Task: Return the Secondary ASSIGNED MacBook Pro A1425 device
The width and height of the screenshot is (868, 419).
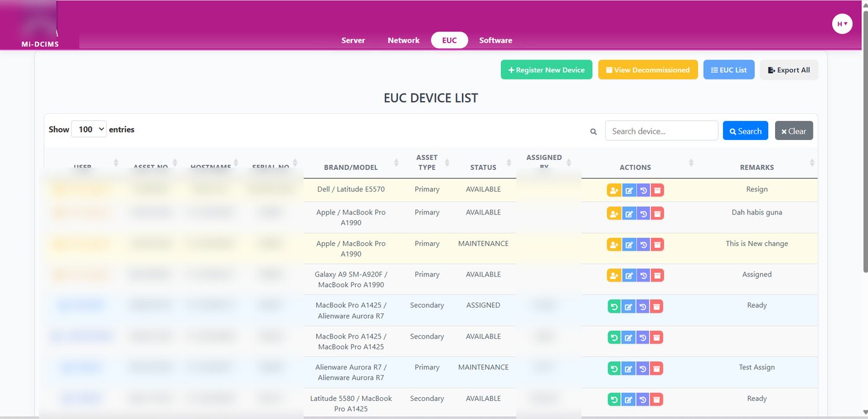Action: pyautogui.click(x=614, y=306)
